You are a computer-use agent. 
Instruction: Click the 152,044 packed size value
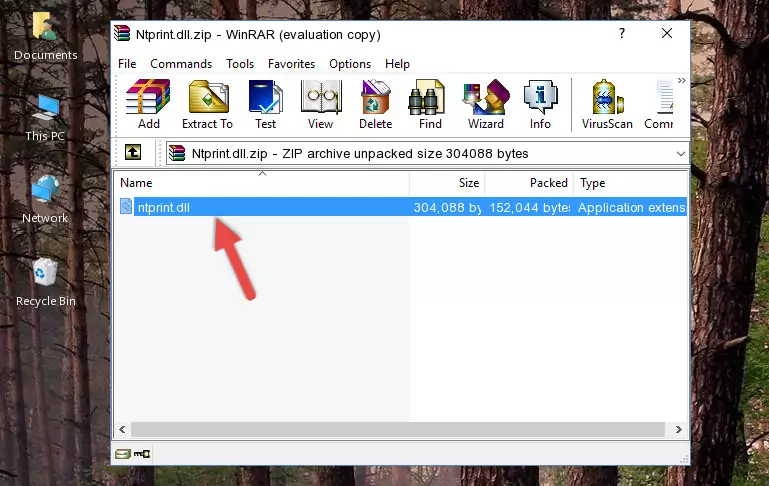pos(530,207)
